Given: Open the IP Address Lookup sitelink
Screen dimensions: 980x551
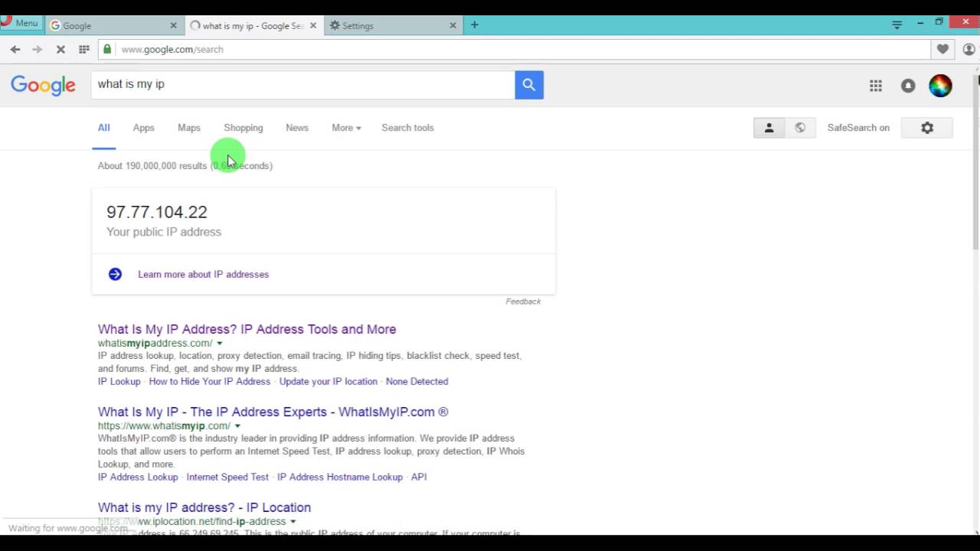Looking at the screenshot, I should click(x=138, y=477).
